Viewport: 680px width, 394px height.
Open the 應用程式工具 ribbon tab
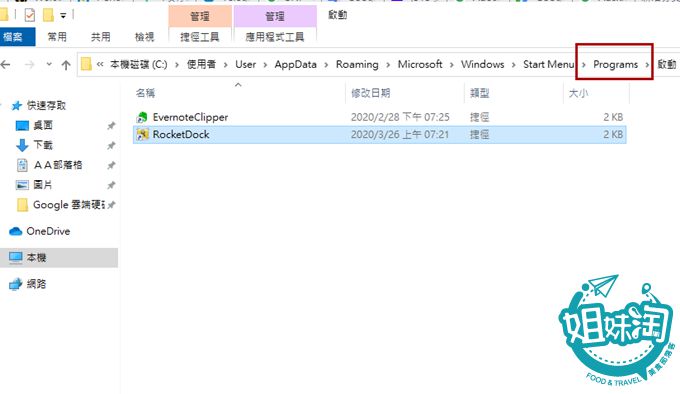point(275,37)
